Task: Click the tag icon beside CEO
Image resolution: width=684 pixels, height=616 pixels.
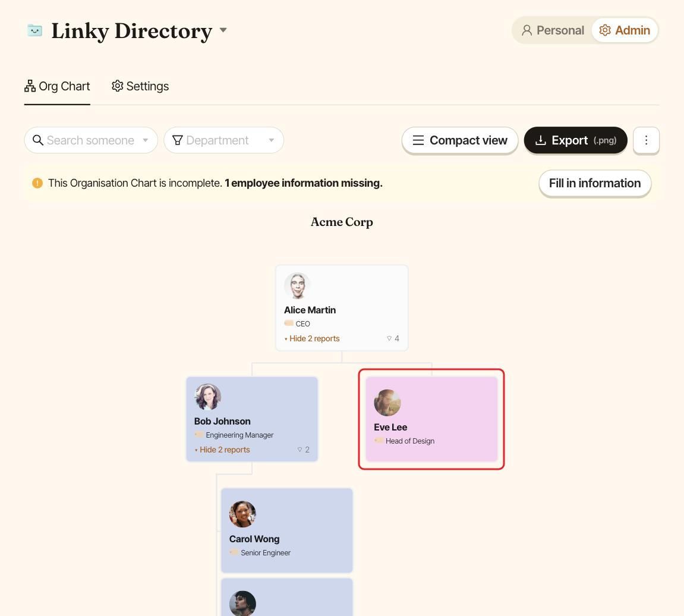Action: pyautogui.click(x=289, y=323)
